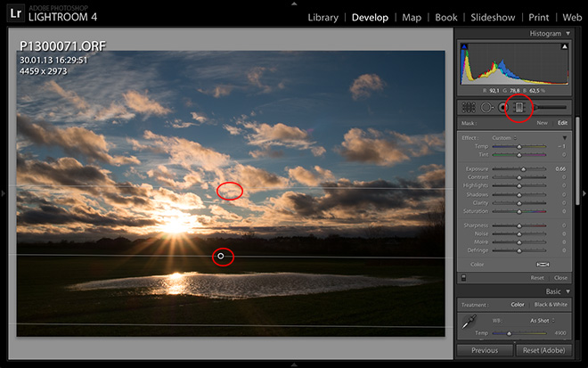This screenshot has height=368, width=588.
Task: Click the Previous button
Action: [x=485, y=350]
